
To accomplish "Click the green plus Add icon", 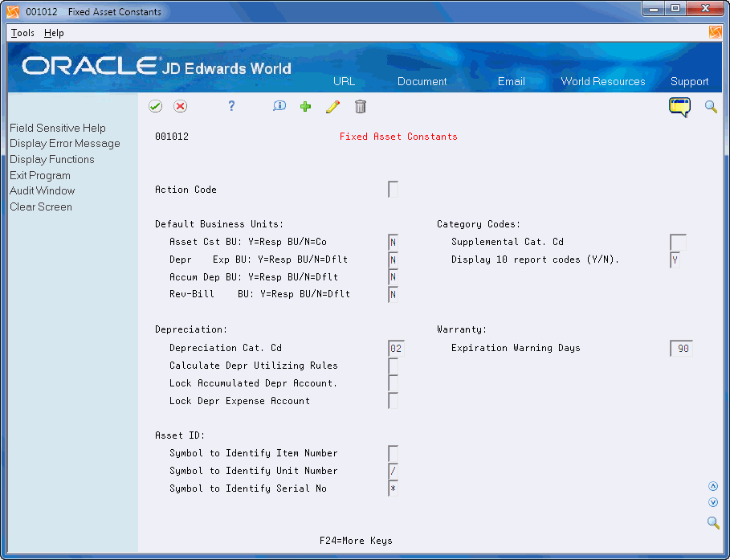I will tap(305, 107).
